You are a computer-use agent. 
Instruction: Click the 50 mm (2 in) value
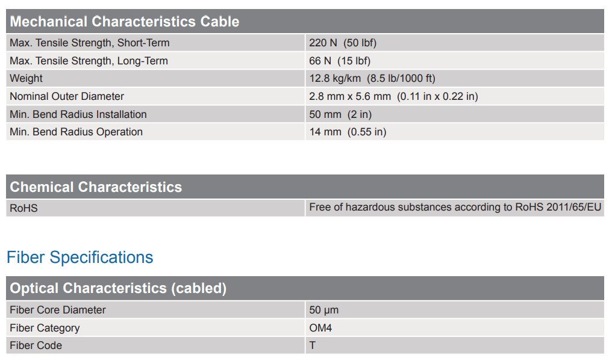point(340,114)
